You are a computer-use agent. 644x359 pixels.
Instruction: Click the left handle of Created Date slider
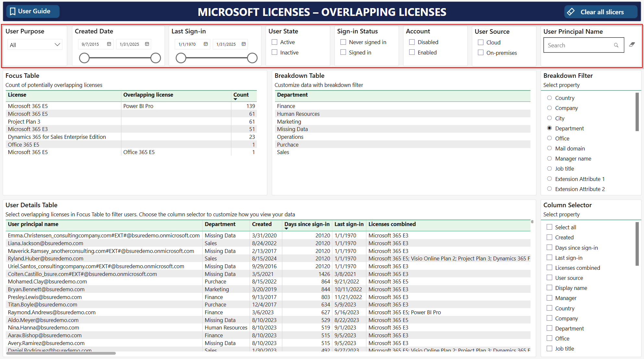point(84,58)
